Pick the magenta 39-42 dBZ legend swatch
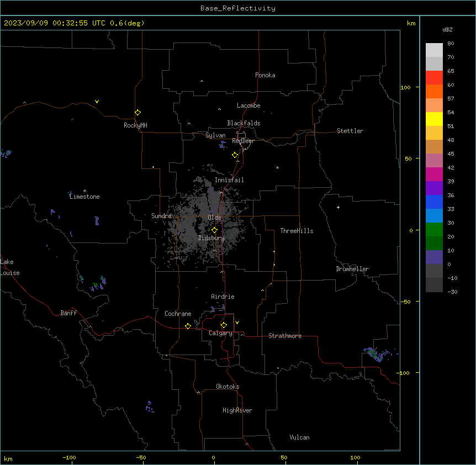This screenshot has height=465, width=476. pos(434,174)
